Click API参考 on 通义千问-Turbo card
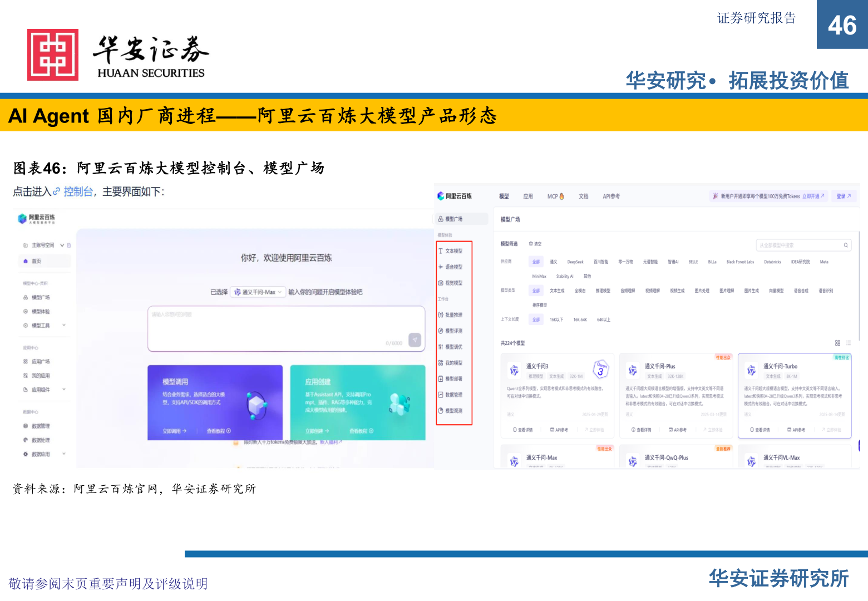The image size is (868, 601). 796,430
